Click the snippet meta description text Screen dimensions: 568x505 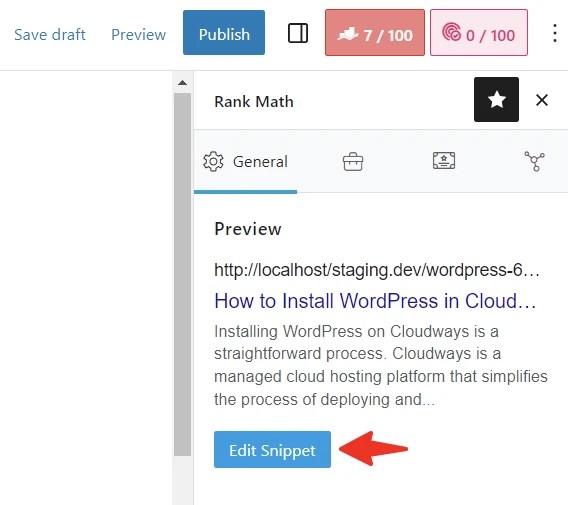(x=381, y=365)
